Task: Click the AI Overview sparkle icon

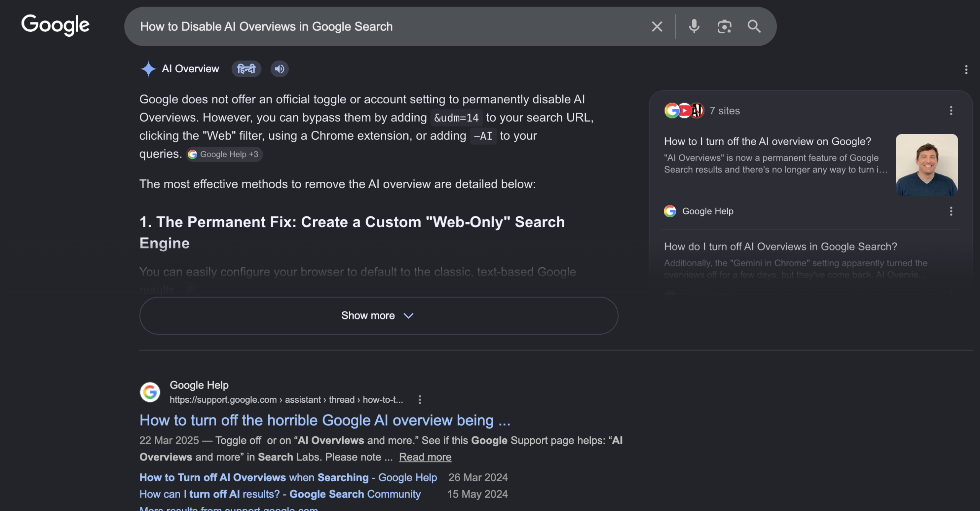Action: click(148, 69)
